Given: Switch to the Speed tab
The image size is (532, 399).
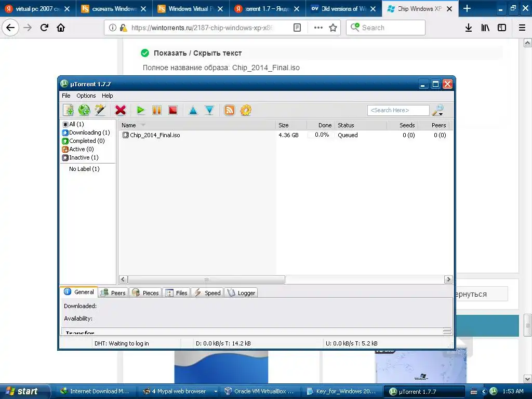Looking at the screenshot, I should point(207,293).
